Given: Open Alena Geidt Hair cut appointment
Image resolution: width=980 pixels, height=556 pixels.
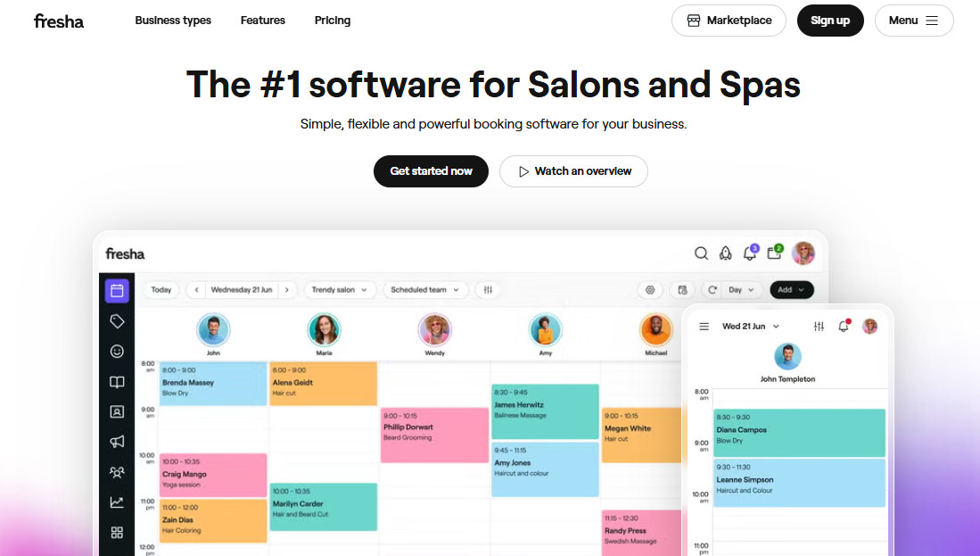Looking at the screenshot, I should point(323,384).
